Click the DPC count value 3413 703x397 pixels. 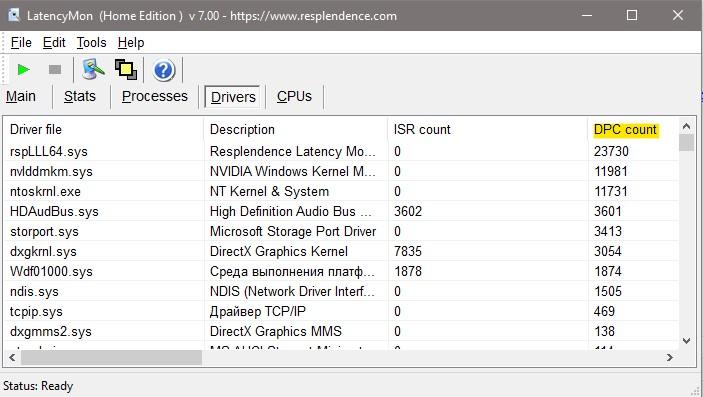(608, 231)
